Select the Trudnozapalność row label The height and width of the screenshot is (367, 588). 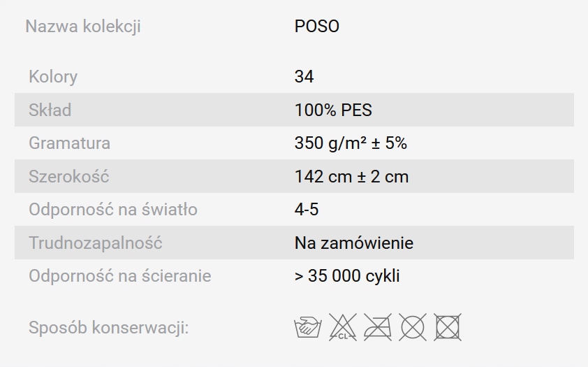coord(96,243)
